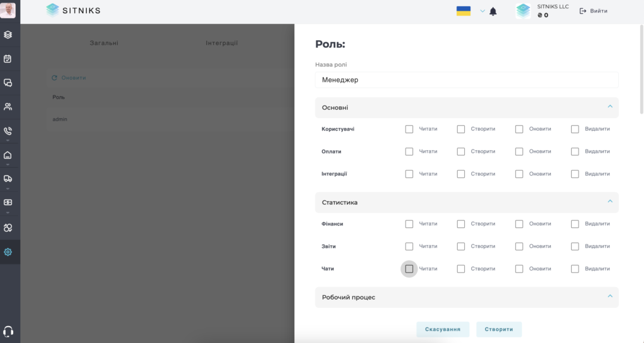Collapse the Робочий процес section

coord(610,297)
